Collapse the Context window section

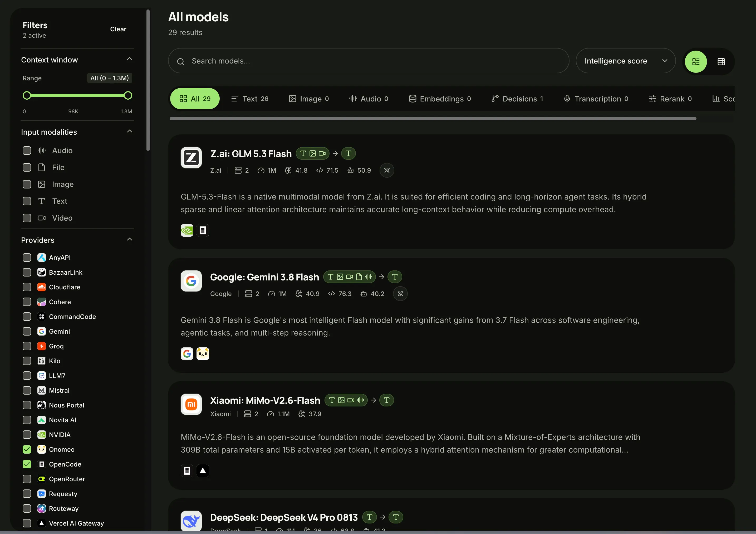(x=129, y=59)
